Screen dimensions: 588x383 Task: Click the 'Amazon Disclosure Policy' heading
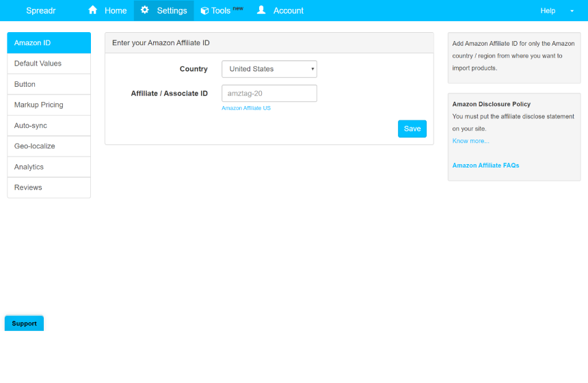[491, 104]
